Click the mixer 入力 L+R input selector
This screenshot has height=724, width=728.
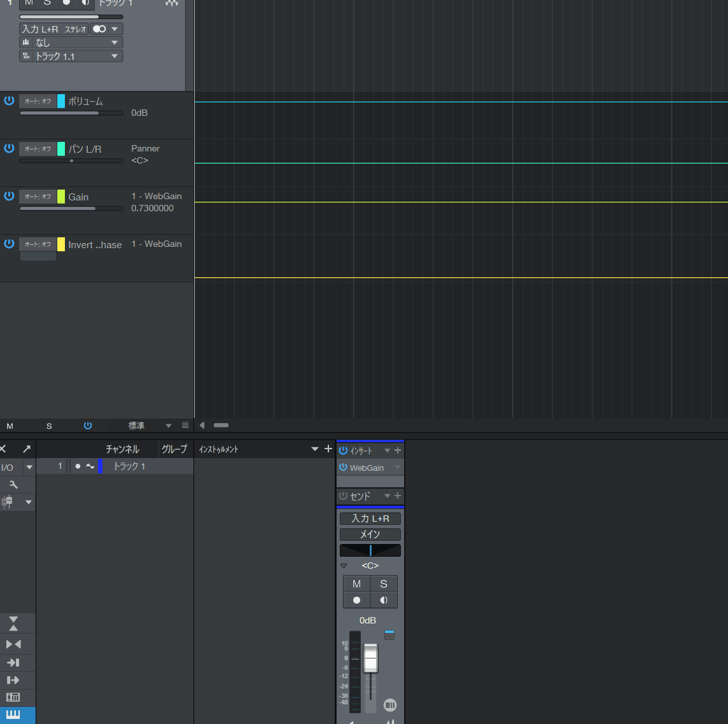click(x=370, y=519)
